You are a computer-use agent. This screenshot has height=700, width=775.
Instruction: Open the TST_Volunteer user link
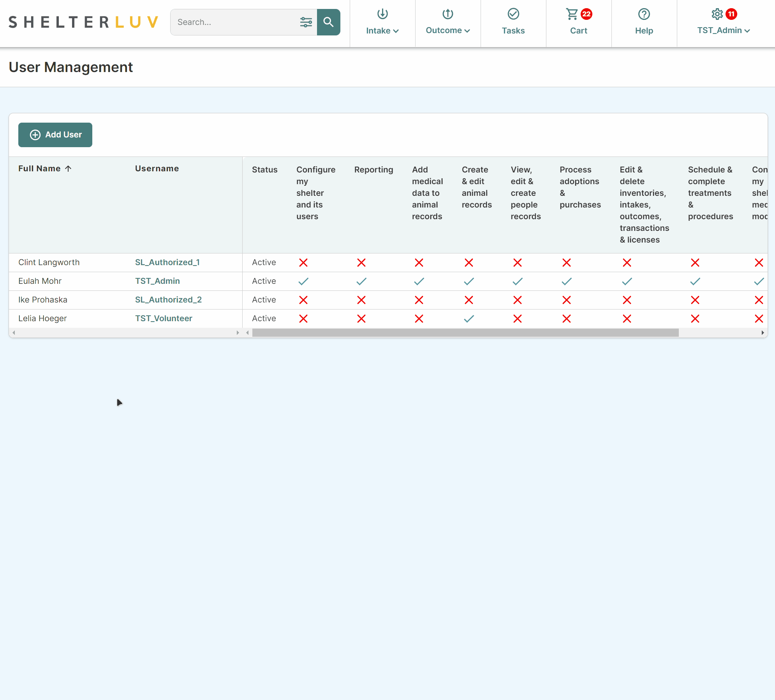(x=164, y=318)
